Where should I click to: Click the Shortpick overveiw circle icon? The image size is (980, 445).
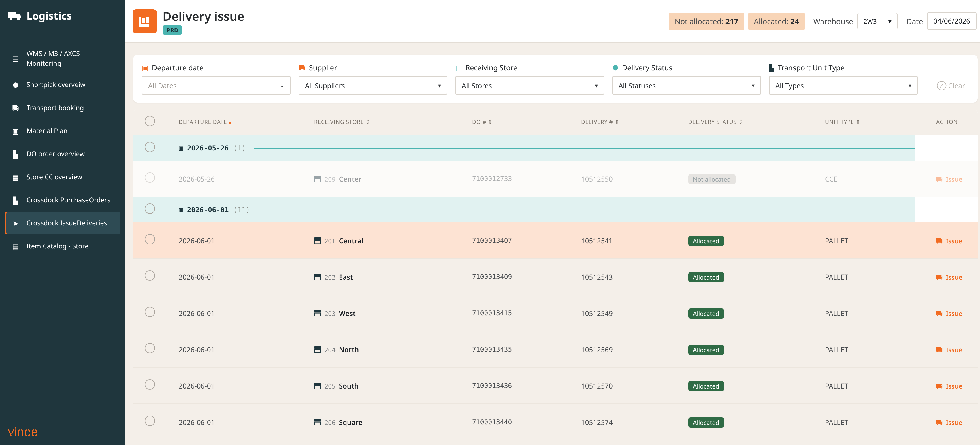point(16,85)
